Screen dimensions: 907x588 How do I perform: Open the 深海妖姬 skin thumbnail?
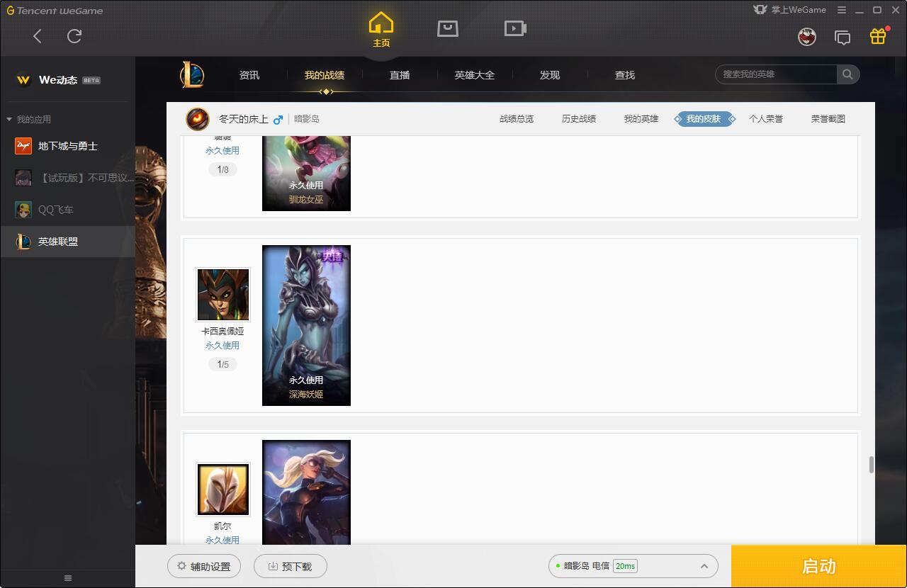(x=306, y=325)
